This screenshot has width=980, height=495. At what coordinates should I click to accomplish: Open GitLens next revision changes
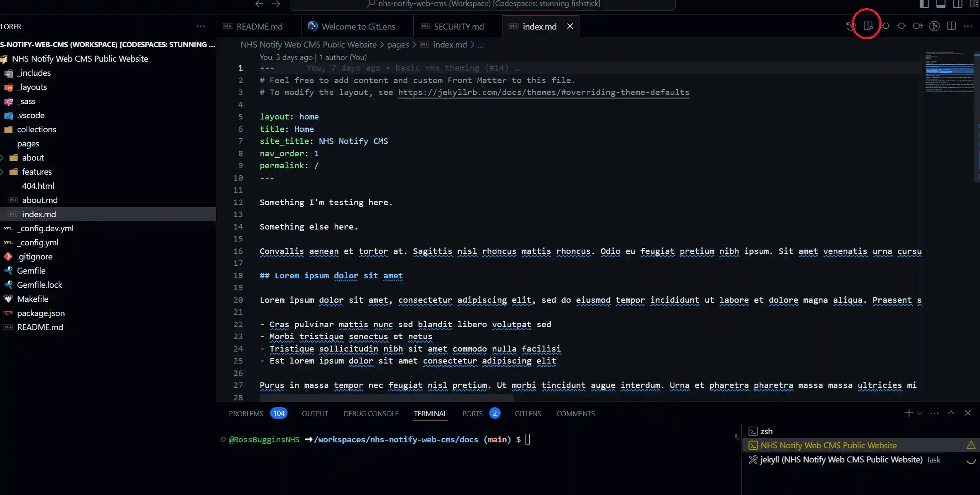[918, 26]
